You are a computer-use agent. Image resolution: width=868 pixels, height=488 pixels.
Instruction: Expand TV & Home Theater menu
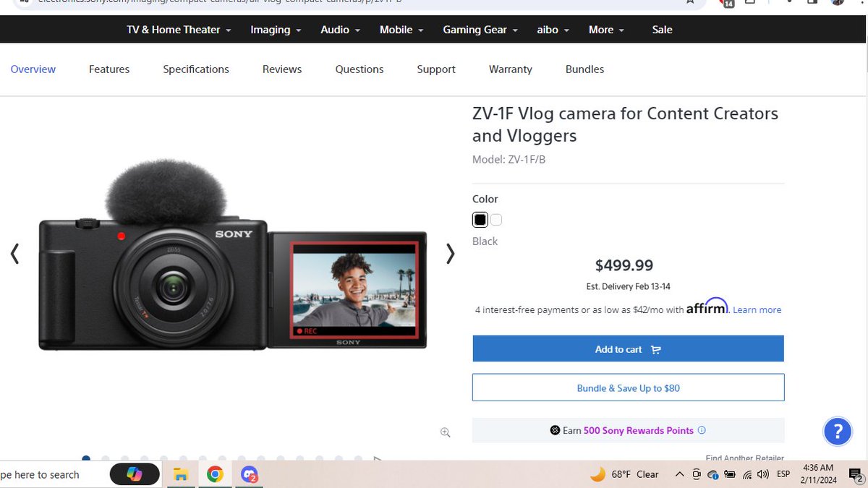[x=179, y=30]
